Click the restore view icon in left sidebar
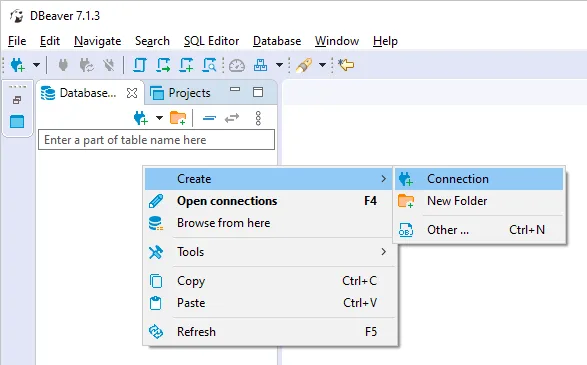 coord(17,100)
